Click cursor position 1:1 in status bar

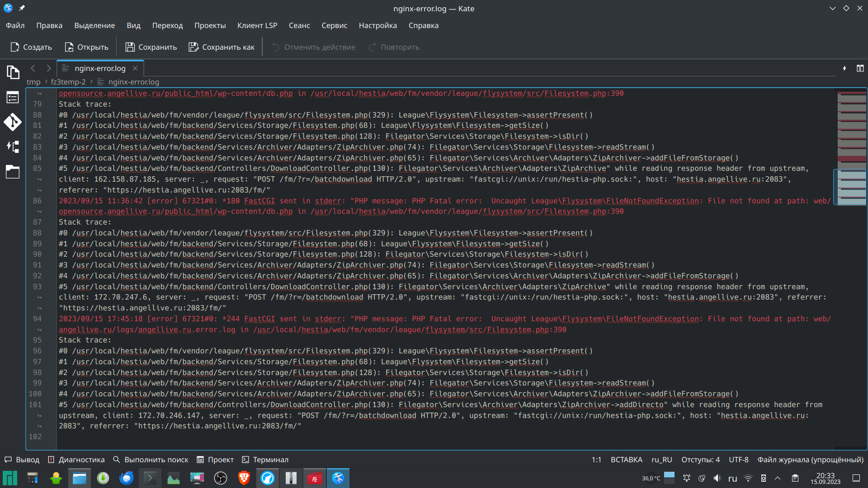click(596, 460)
